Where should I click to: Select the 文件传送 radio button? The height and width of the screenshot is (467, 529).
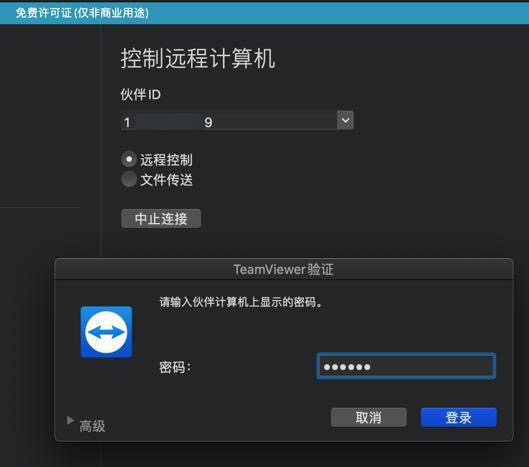point(129,179)
